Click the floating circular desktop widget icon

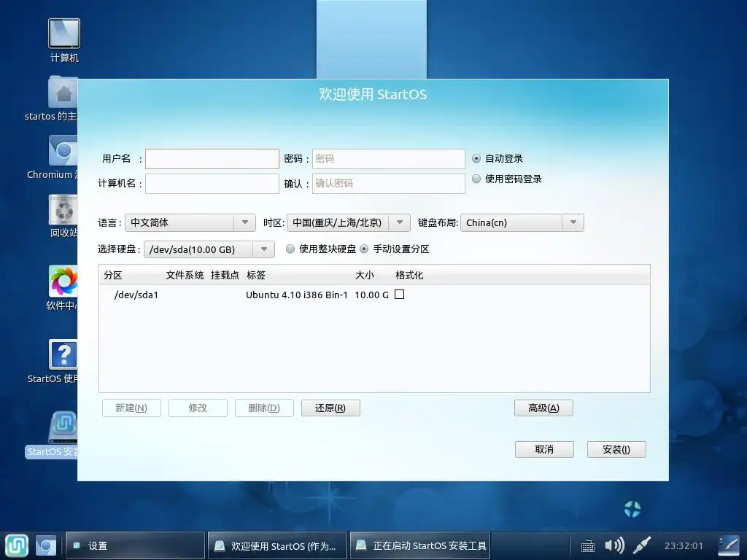pyautogui.click(x=632, y=509)
